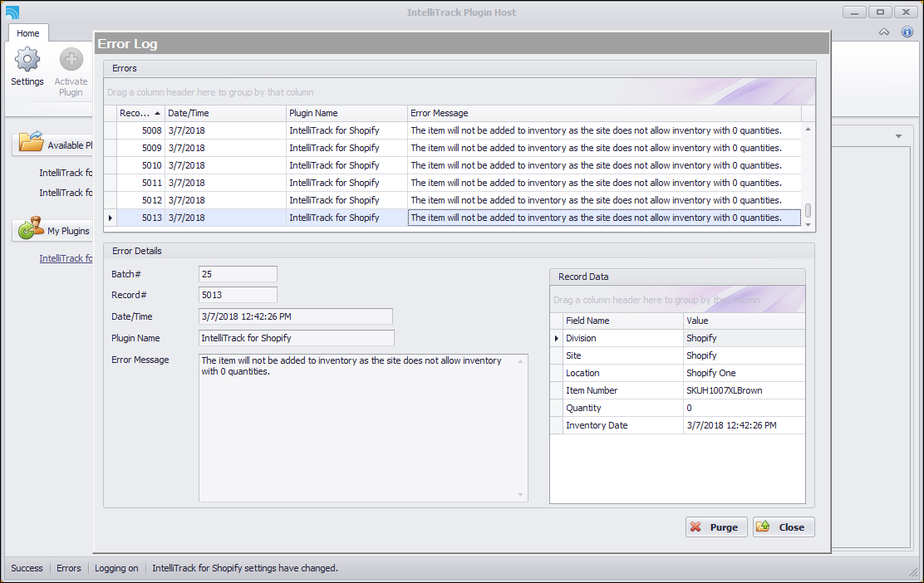
Task: Sort by the Record column header
Action: click(x=140, y=113)
